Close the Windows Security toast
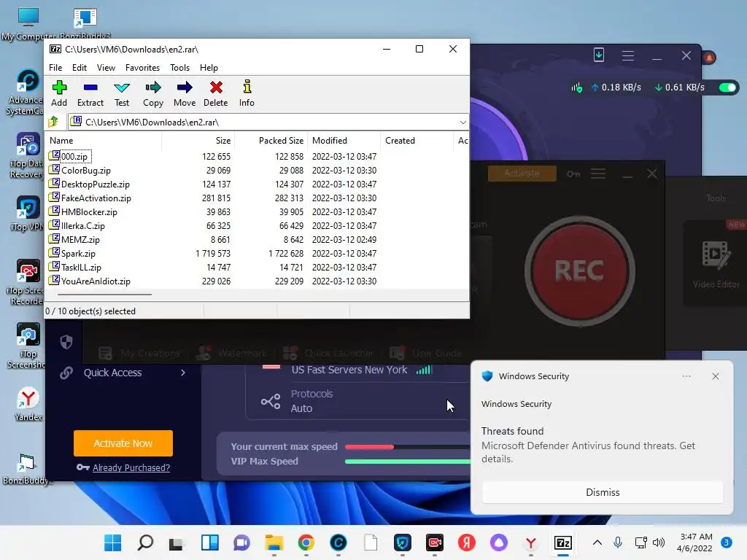Screen dimensions: 747x560 [x=716, y=376]
